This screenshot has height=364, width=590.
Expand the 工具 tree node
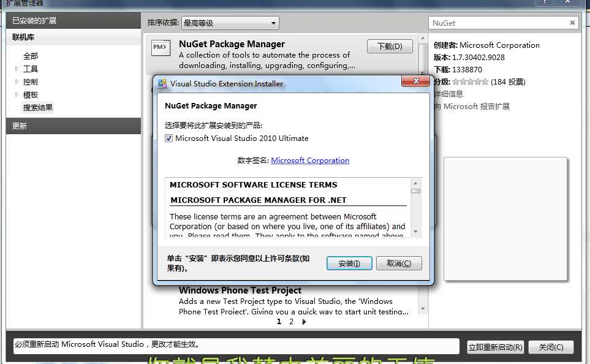pyautogui.click(x=17, y=69)
